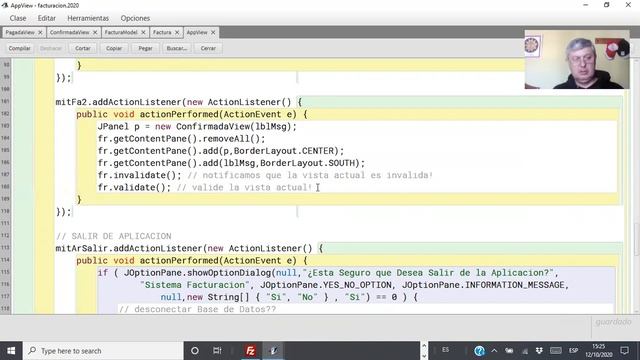Click the ESP input language indicator
The height and width of the screenshot is (360, 640).
pos(573,351)
